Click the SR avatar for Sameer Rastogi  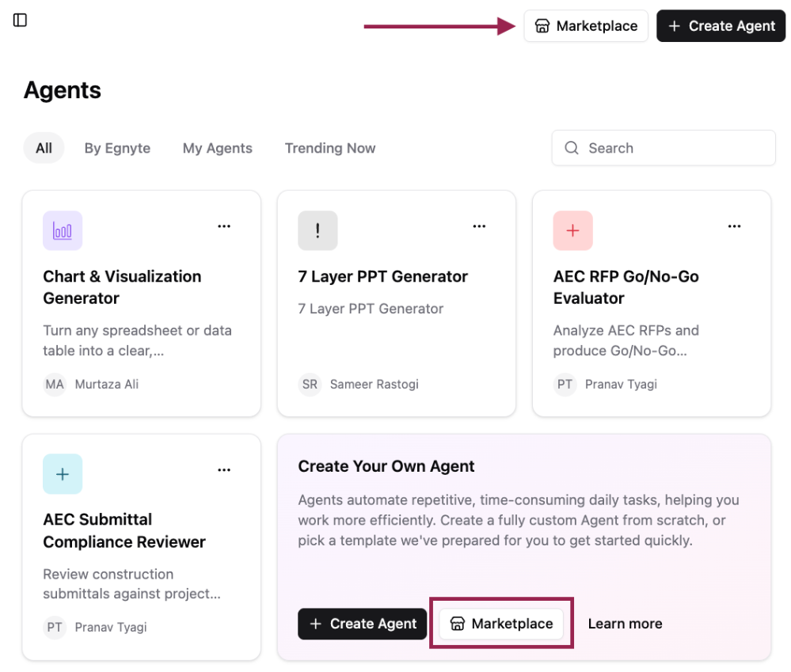click(x=310, y=384)
